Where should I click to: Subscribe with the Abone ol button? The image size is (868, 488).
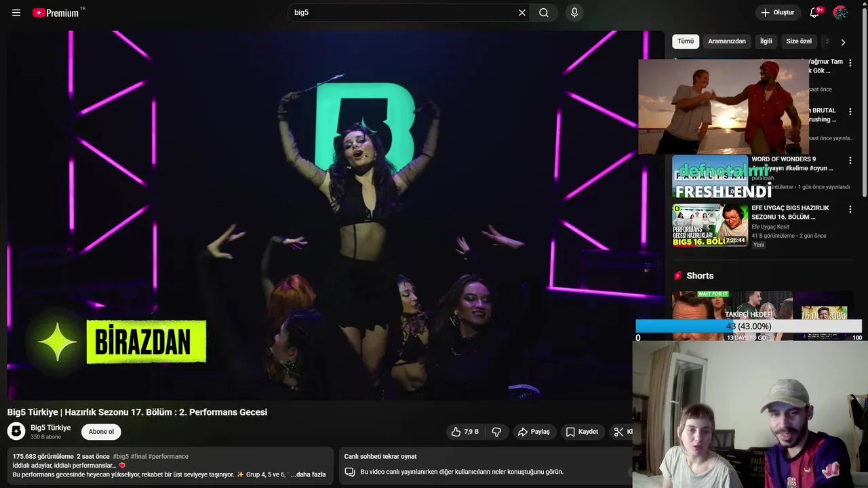(x=101, y=432)
